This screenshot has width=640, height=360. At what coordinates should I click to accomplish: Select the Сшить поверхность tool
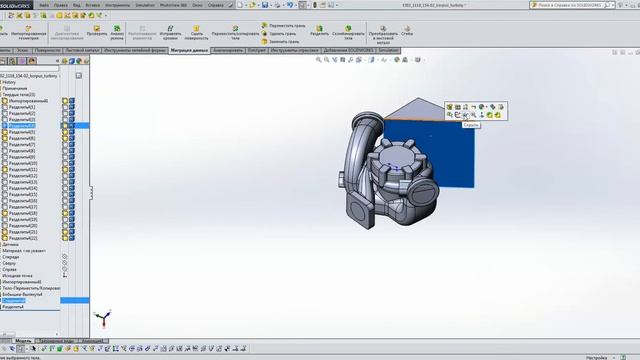(196, 33)
